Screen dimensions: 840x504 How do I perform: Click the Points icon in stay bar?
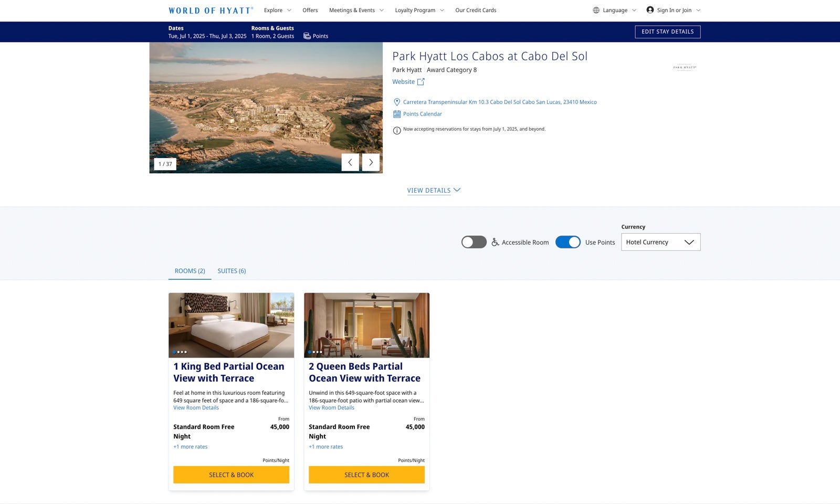(307, 36)
